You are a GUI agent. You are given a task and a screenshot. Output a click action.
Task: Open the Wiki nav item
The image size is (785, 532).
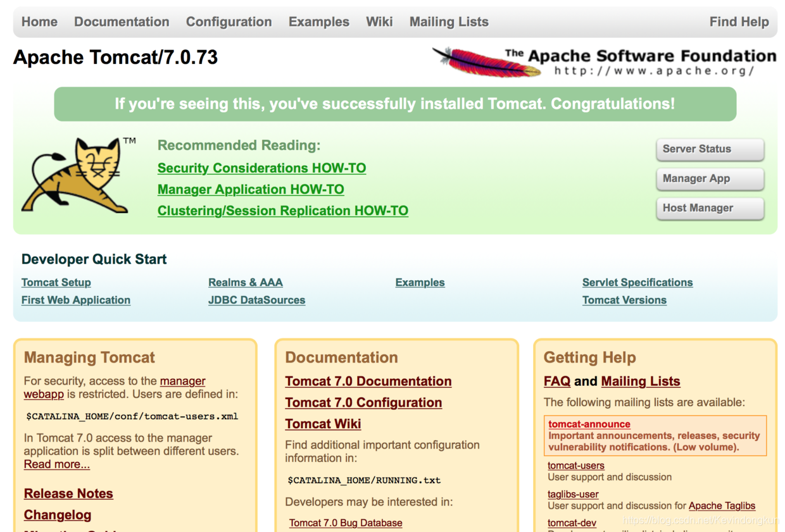tap(379, 22)
